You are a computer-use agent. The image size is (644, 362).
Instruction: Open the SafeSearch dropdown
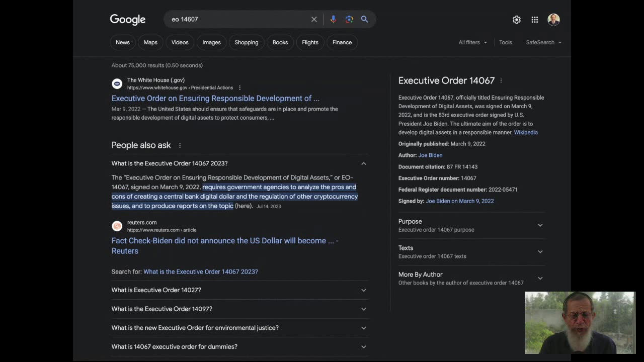[544, 42]
